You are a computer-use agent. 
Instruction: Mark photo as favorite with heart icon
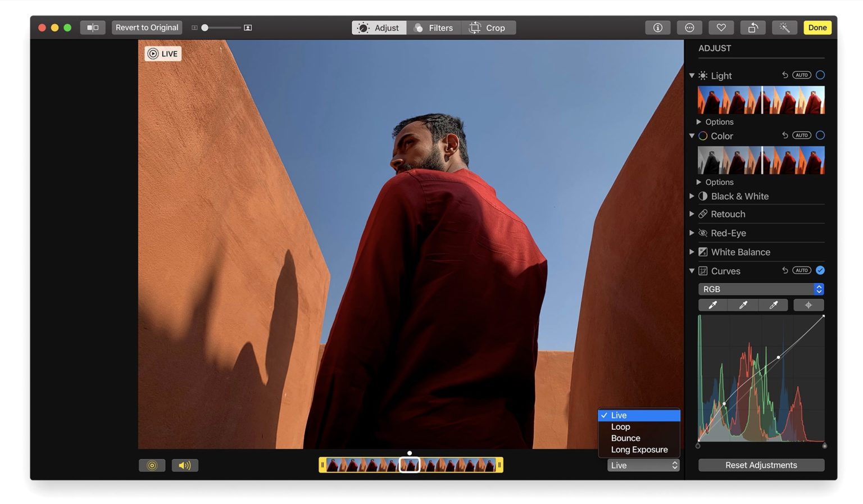(x=721, y=28)
